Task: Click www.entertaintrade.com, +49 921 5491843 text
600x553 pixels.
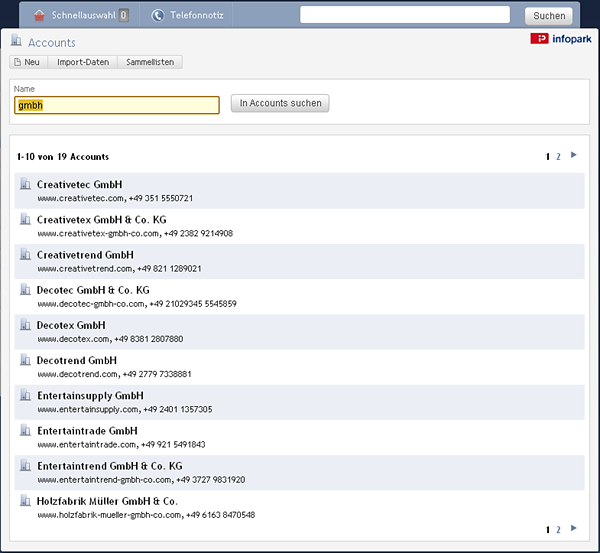Action: coord(121,445)
